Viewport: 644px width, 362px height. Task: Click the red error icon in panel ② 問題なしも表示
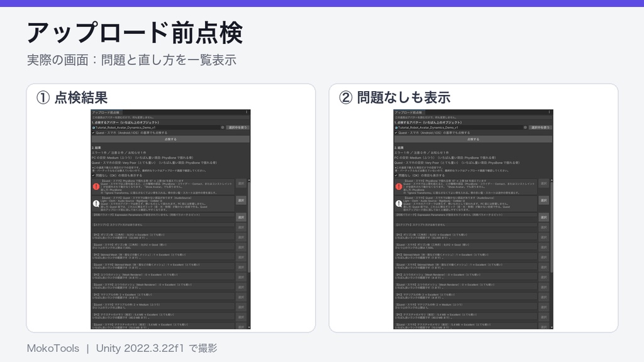point(399,186)
